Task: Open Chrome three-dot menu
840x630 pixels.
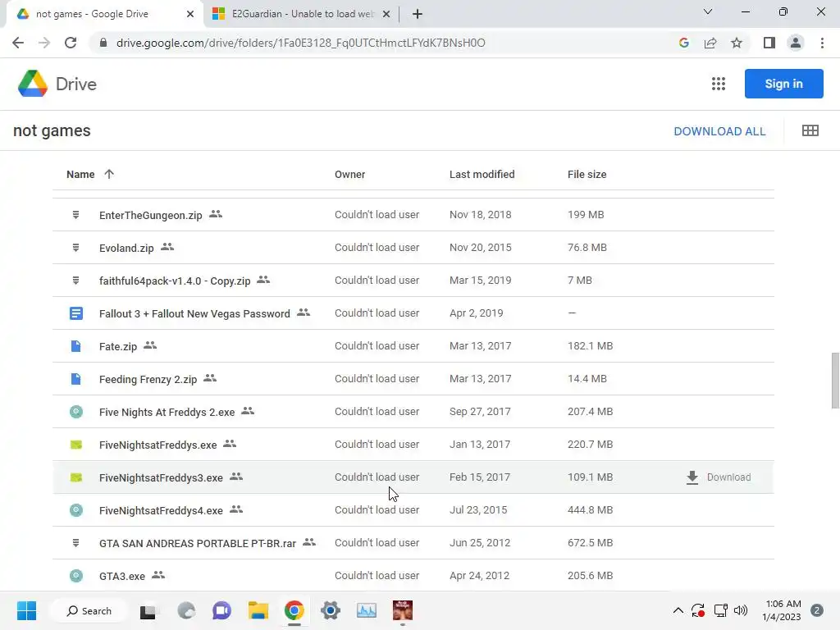Action: click(822, 43)
